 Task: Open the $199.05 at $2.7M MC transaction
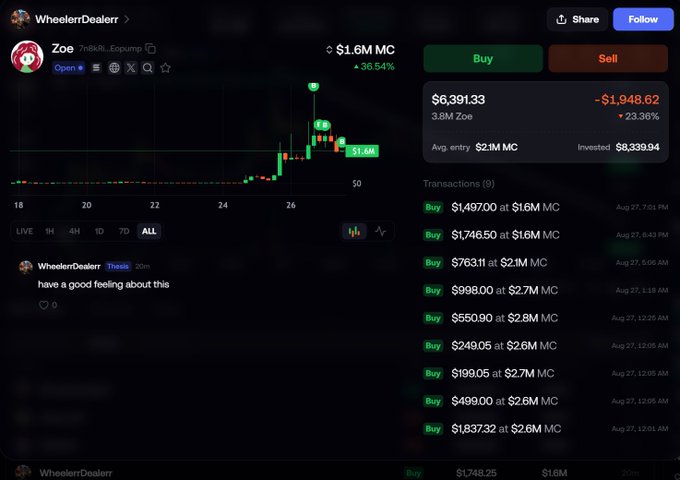tap(546, 373)
